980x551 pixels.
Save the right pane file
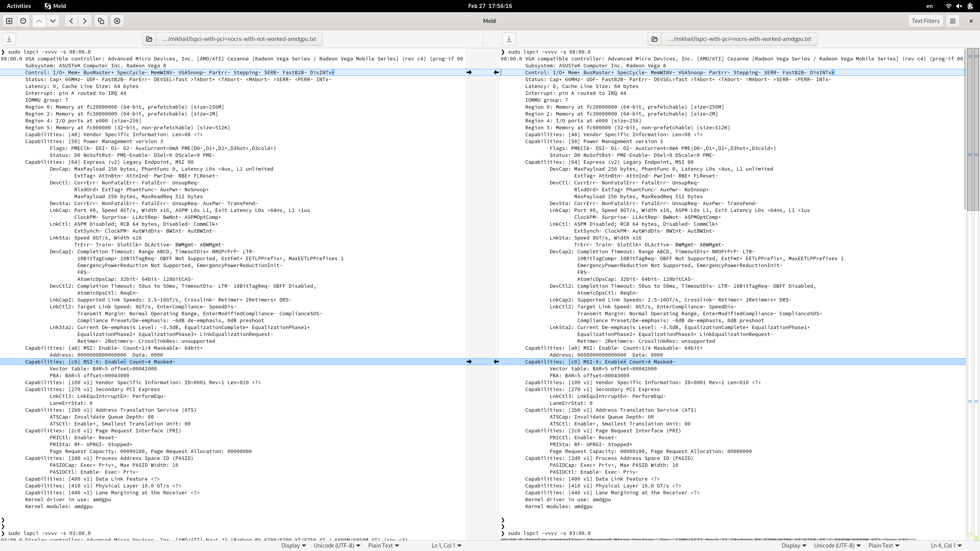click(x=509, y=39)
